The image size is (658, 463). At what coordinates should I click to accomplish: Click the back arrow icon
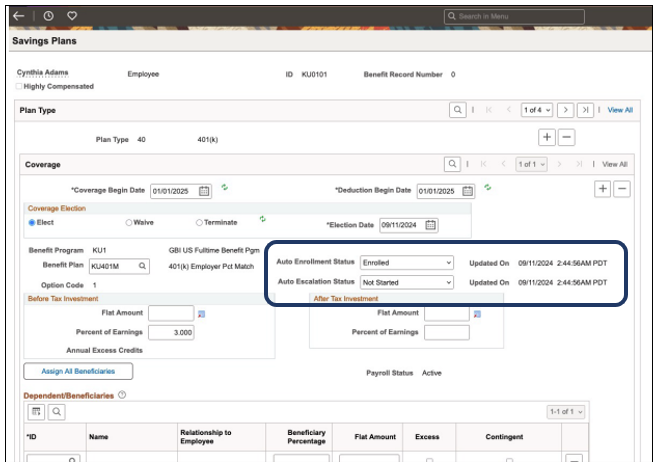pyautogui.click(x=19, y=16)
